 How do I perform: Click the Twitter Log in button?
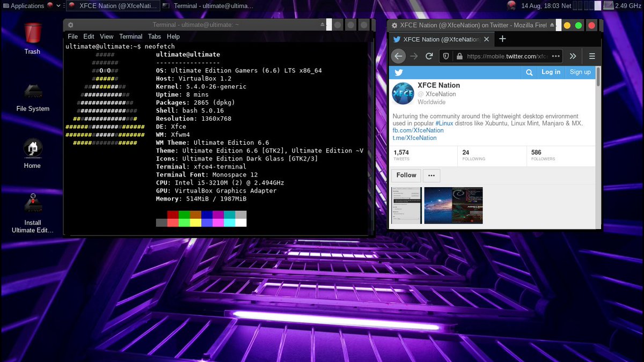(551, 72)
